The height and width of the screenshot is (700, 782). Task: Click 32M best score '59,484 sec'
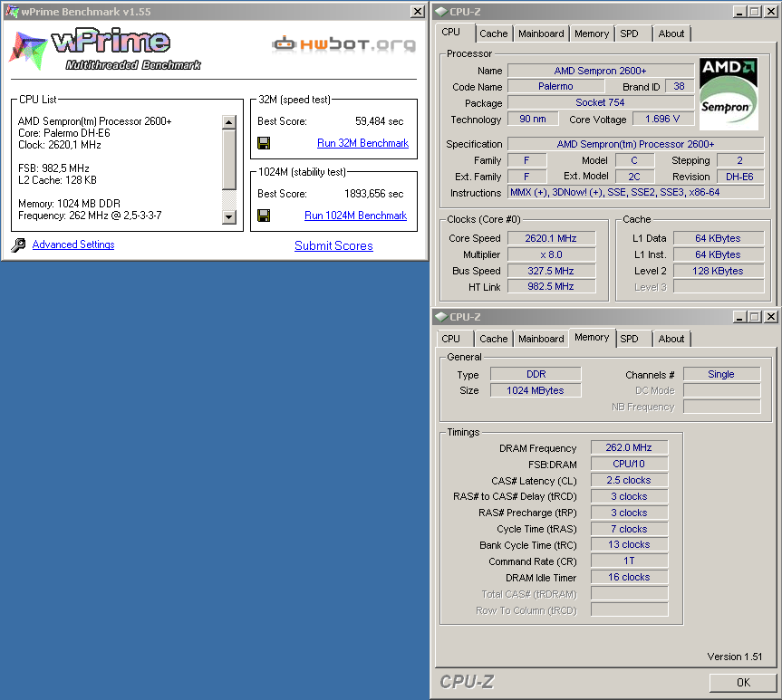coord(379,121)
